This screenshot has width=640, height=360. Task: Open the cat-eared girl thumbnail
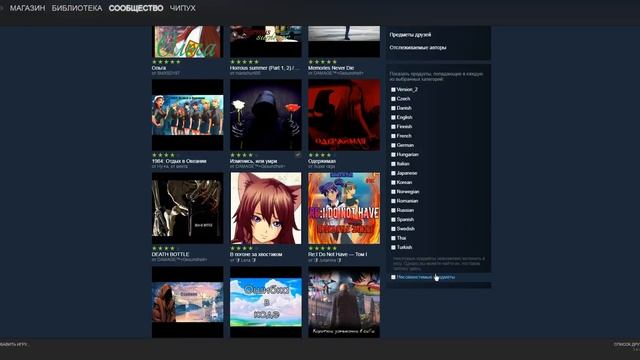tap(266, 208)
